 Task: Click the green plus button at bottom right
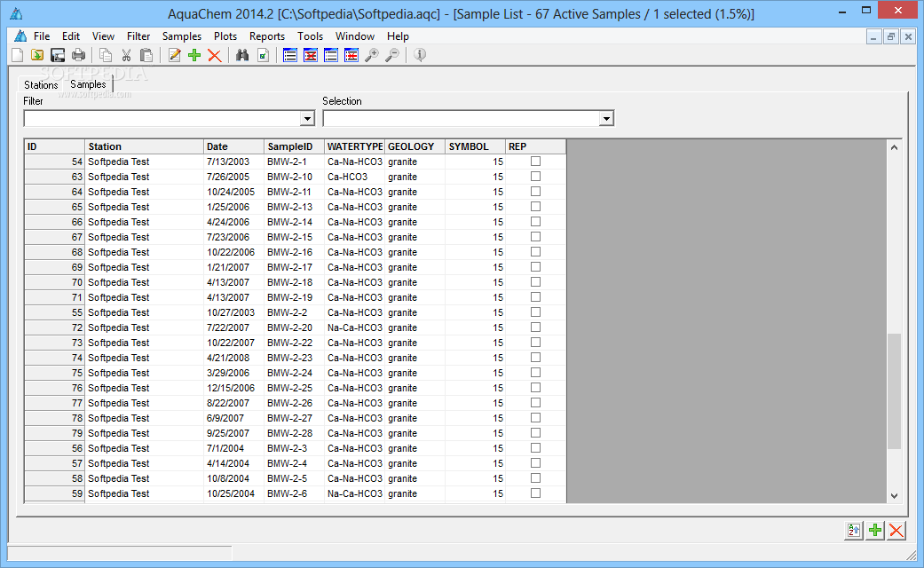[875, 531]
